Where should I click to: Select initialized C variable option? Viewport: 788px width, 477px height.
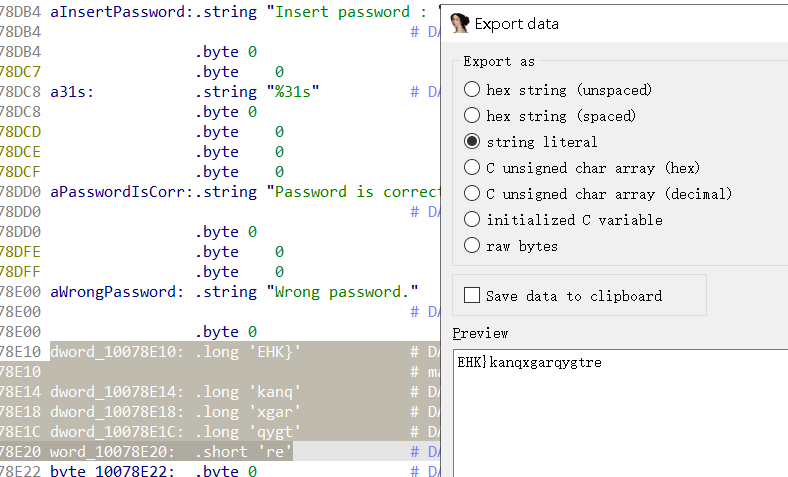563,220
